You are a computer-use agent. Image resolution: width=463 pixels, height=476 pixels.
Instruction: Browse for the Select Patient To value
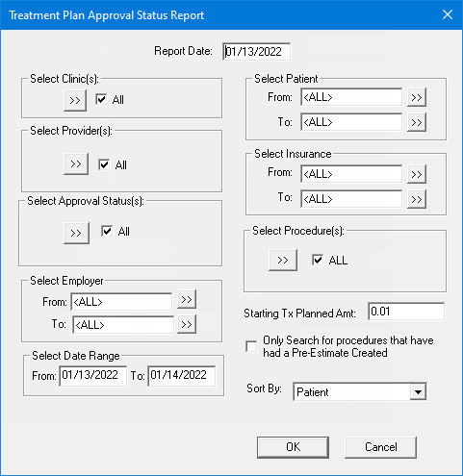coord(417,122)
